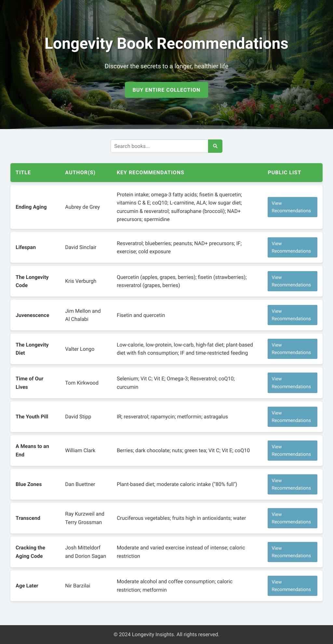View recommendations for Blue Zones
This screenshot has height=644, width=333.
tap(292, 484)
